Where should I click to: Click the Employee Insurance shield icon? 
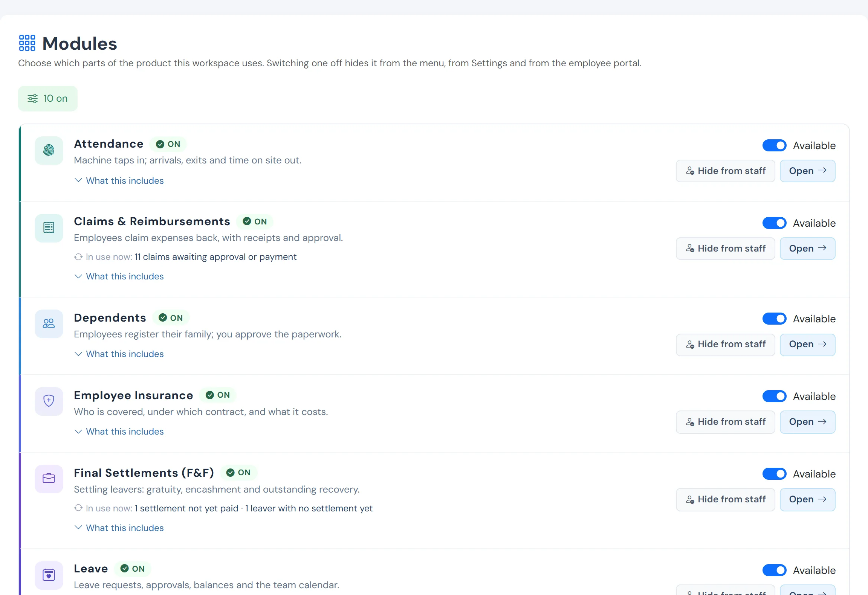click(x=49, y=401)
